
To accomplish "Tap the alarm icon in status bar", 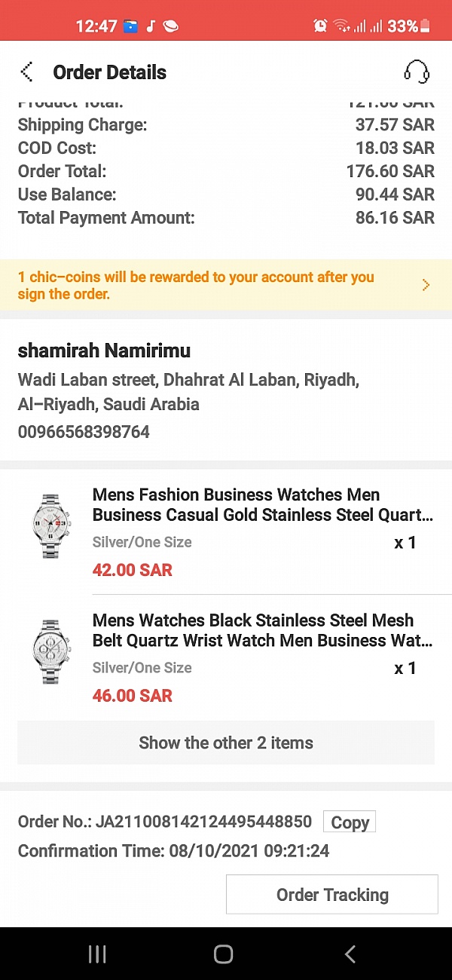I will tap(321, 26).
